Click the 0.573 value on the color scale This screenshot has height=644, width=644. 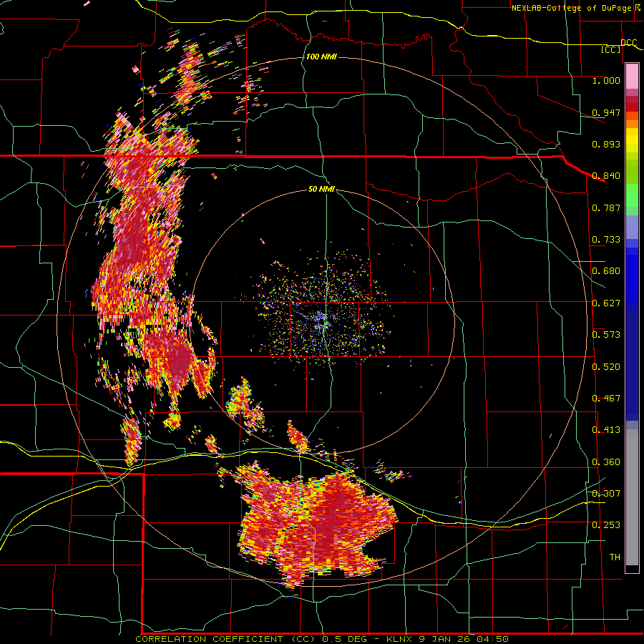coord(606,335)
